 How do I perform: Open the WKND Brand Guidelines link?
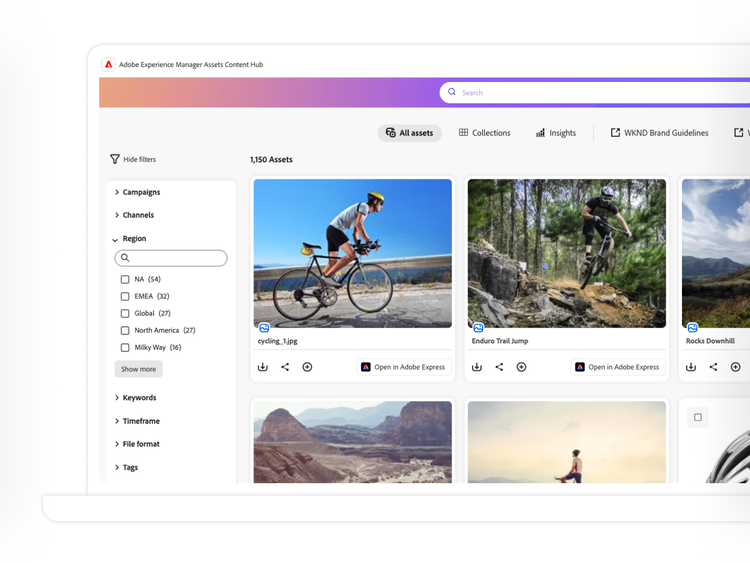(x=659, y=133)
